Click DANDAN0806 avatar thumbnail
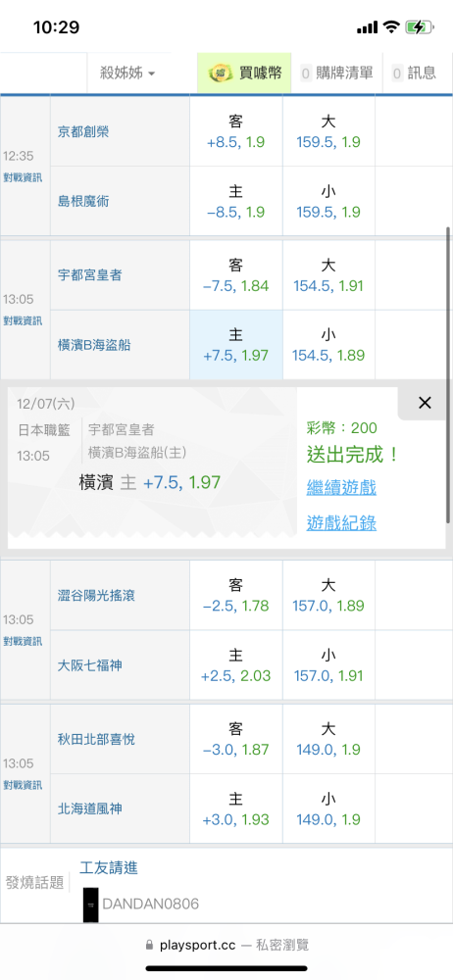This screenshot has width=453, height=980. point(91,905)
